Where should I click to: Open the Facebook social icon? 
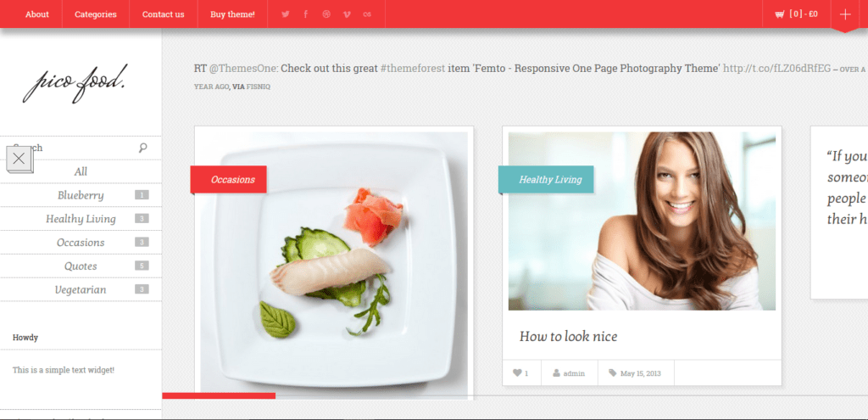click(305, 14)
